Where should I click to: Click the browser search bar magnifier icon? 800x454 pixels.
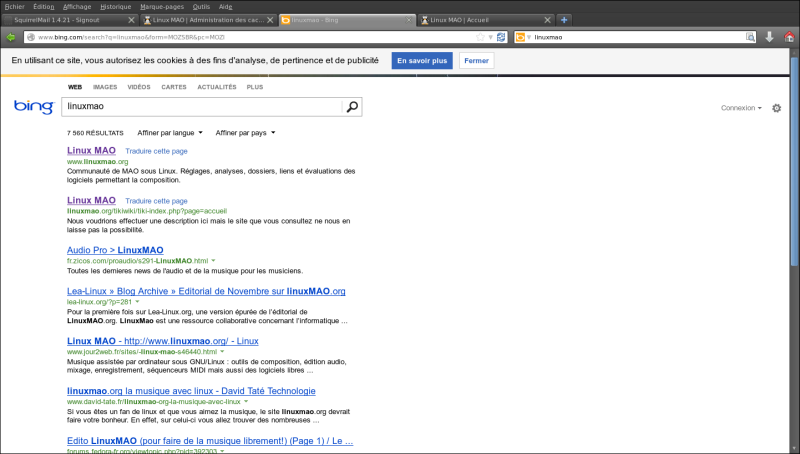coord(750,37)
